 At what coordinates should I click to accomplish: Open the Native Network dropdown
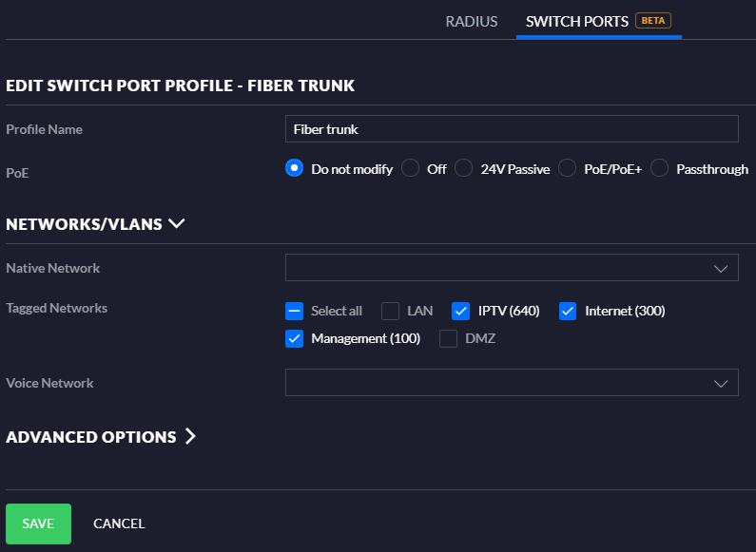[512, 268]
